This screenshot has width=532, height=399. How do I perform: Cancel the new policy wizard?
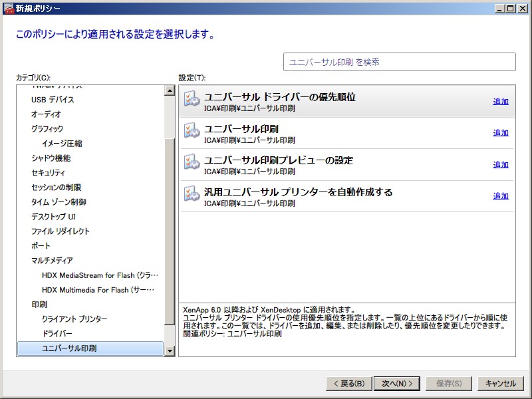[500, 383]
